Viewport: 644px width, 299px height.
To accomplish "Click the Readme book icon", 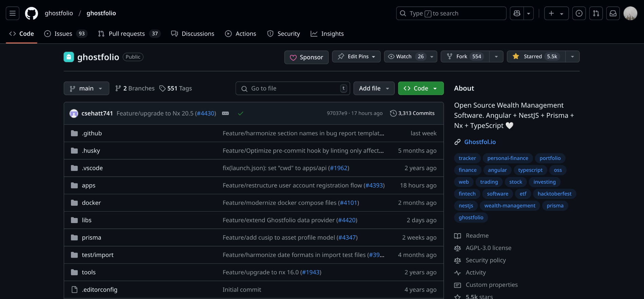I will 458,236.
